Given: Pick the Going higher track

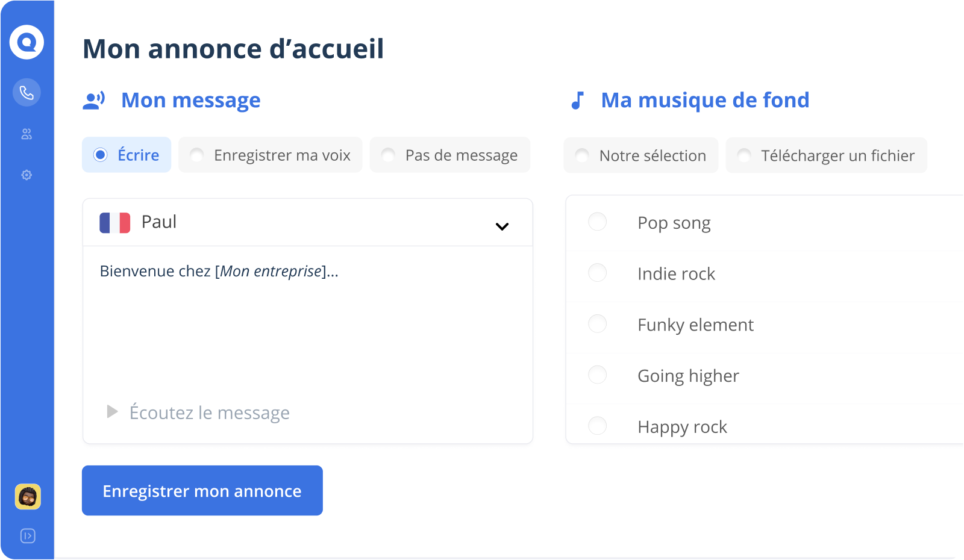Looking at the screenshot, I should point(597,375).
